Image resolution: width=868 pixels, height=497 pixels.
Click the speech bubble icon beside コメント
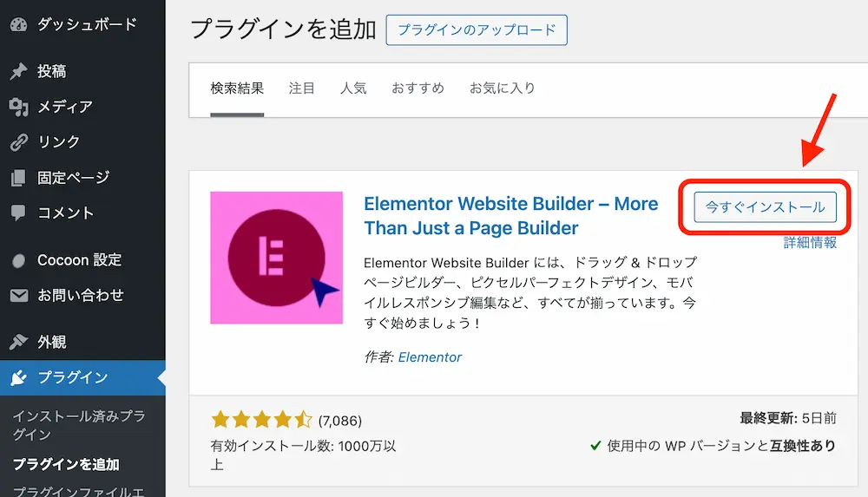click(x=18, y=213)
